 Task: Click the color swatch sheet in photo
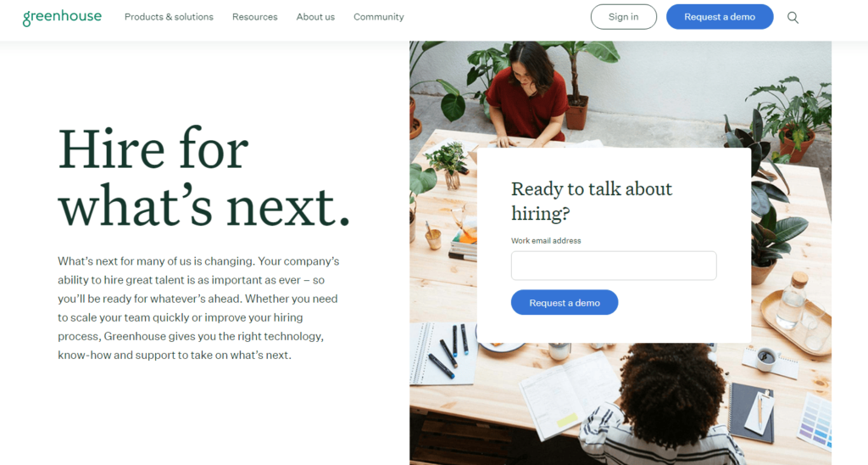(x=815, y=419)
